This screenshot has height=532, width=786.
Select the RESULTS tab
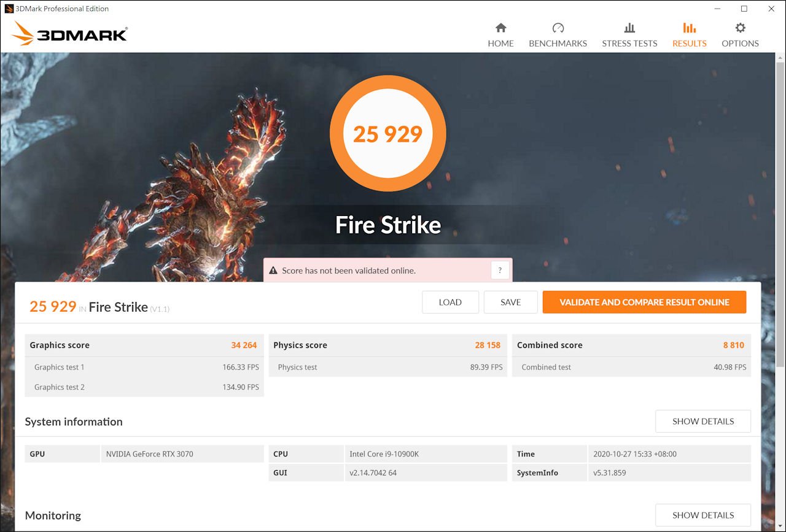click(x=689, y=36)
